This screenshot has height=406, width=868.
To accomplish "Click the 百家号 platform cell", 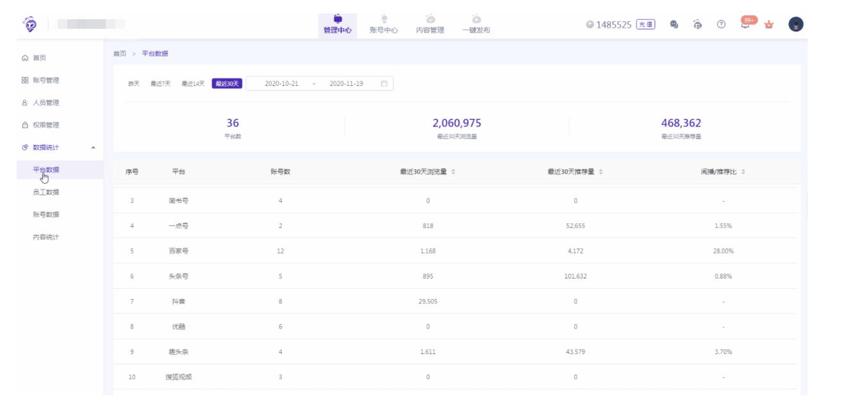I will click(x=178, y=251).
